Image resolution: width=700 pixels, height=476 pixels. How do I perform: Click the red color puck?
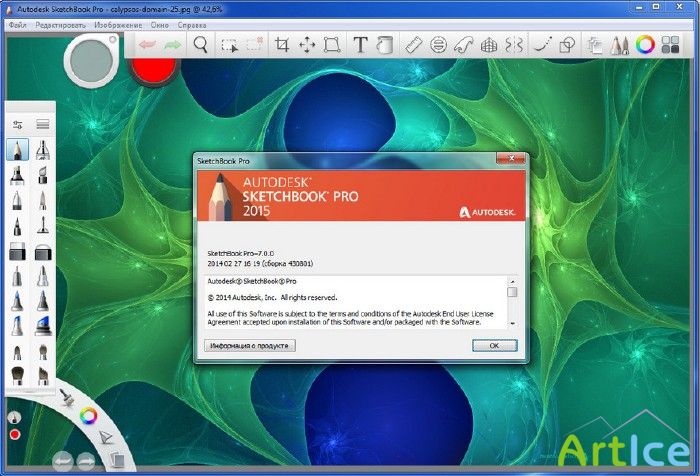(153, 69)
